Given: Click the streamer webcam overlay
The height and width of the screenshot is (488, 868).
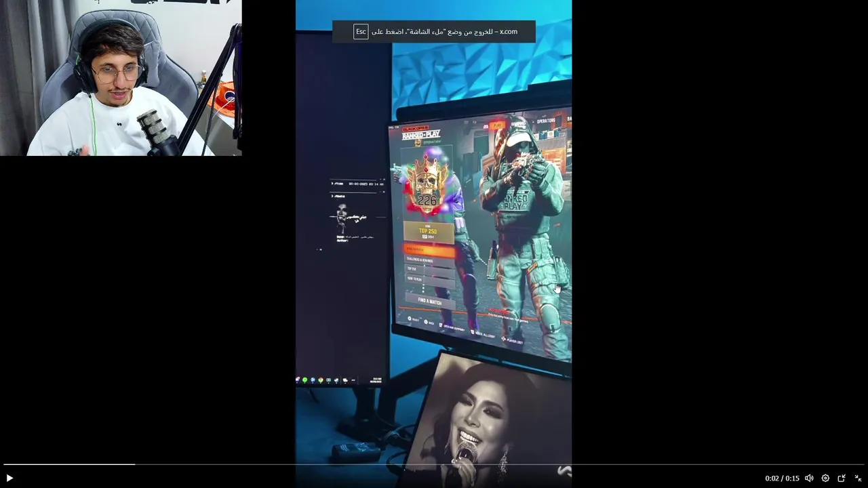Looking at the screenshot, I should 121,78.
